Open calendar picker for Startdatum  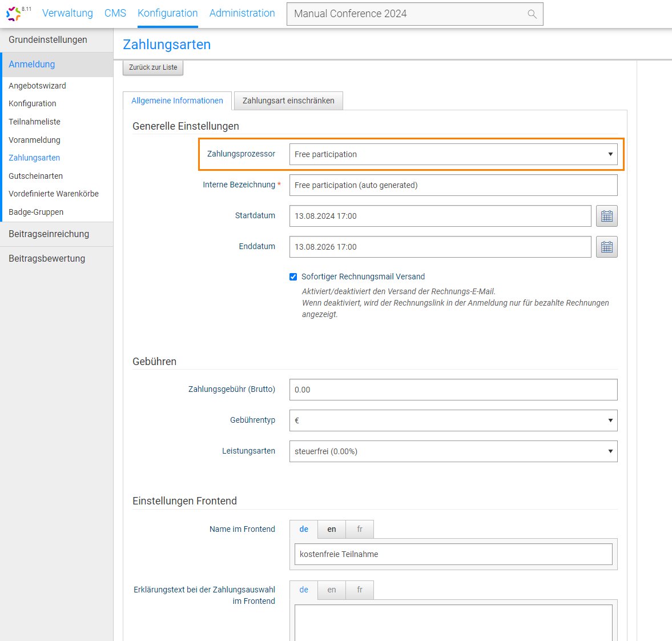click(606, 216)
